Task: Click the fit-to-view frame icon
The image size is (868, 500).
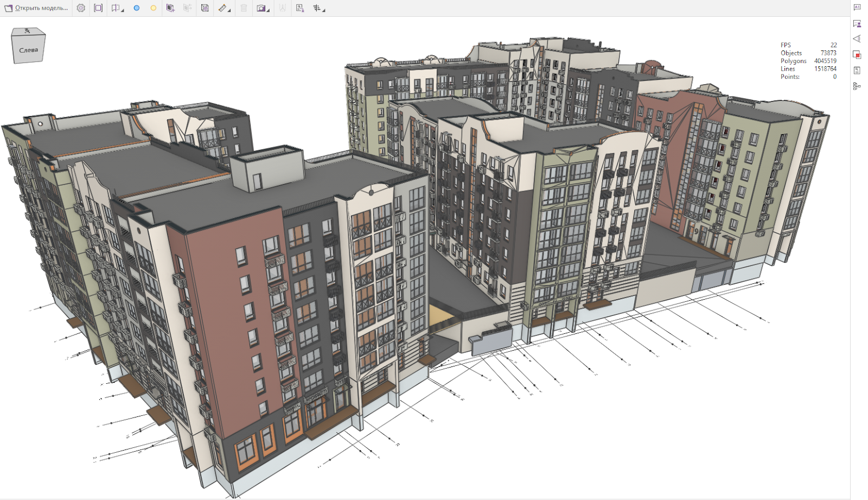Action: (x=98, y=8)
